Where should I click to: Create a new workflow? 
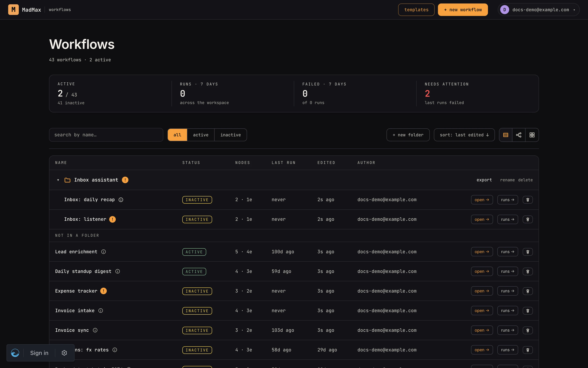pos(463,10)
